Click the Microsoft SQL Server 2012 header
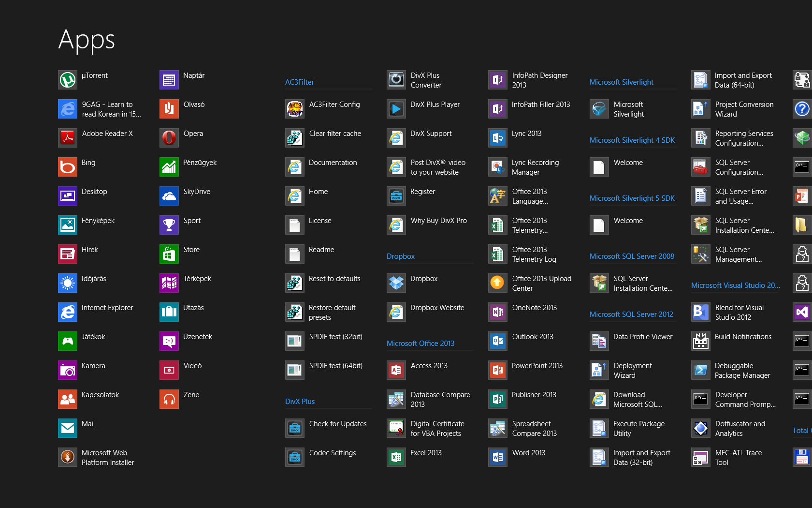812x508 pixels. 631,314
